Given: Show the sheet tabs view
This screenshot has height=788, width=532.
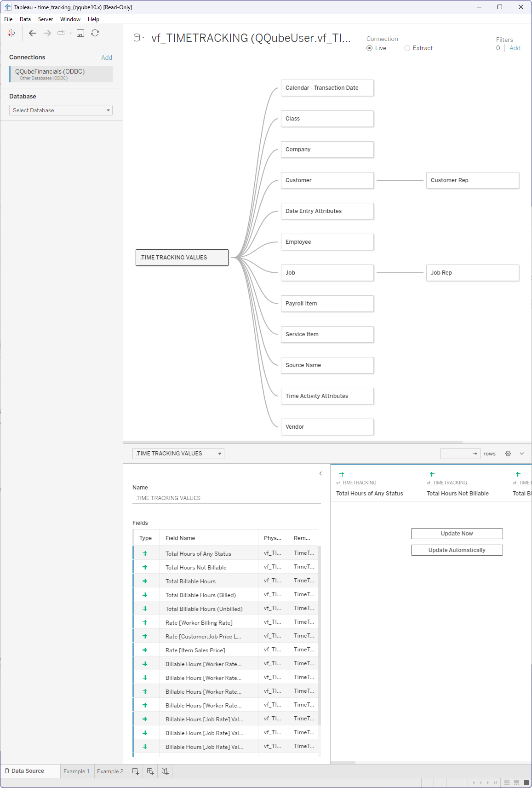Looking at the screenshot, I should pyautogui.click(x=526, y=782).
